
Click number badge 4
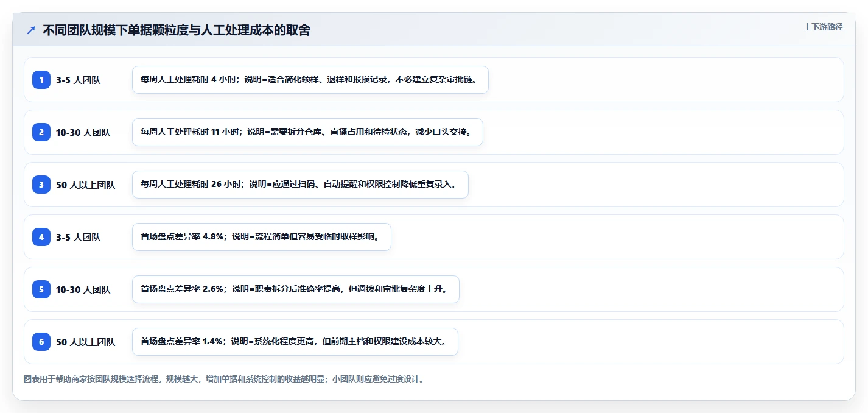click(41, 237)
